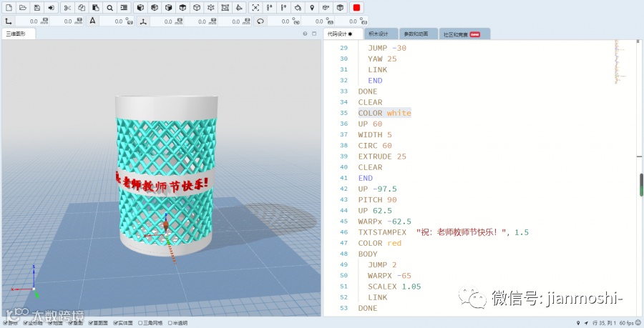Select the scissors Cut icon
The image size is (644, 328).
click(67, 7)
